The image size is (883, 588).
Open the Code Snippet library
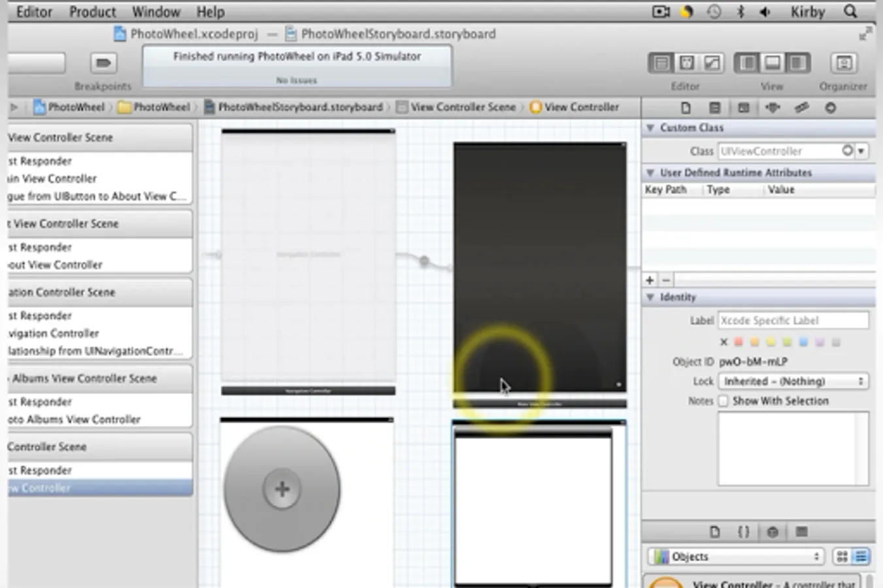743,532
